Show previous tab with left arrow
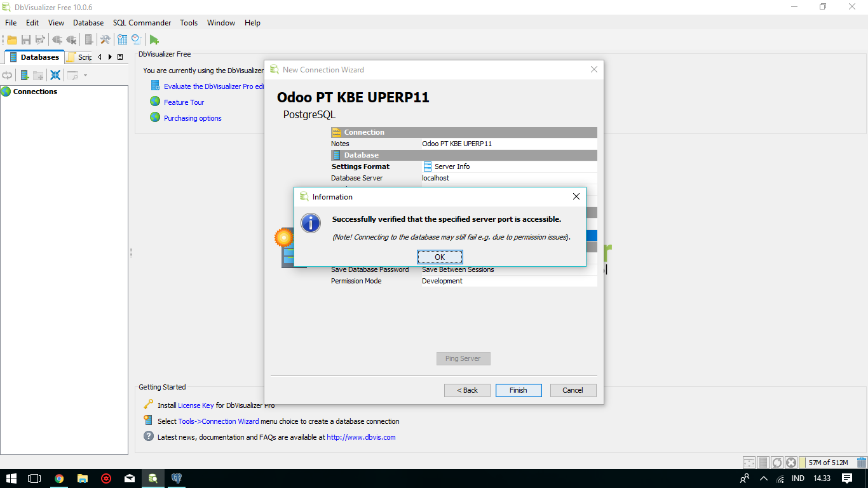 click(x=100, y=57)
